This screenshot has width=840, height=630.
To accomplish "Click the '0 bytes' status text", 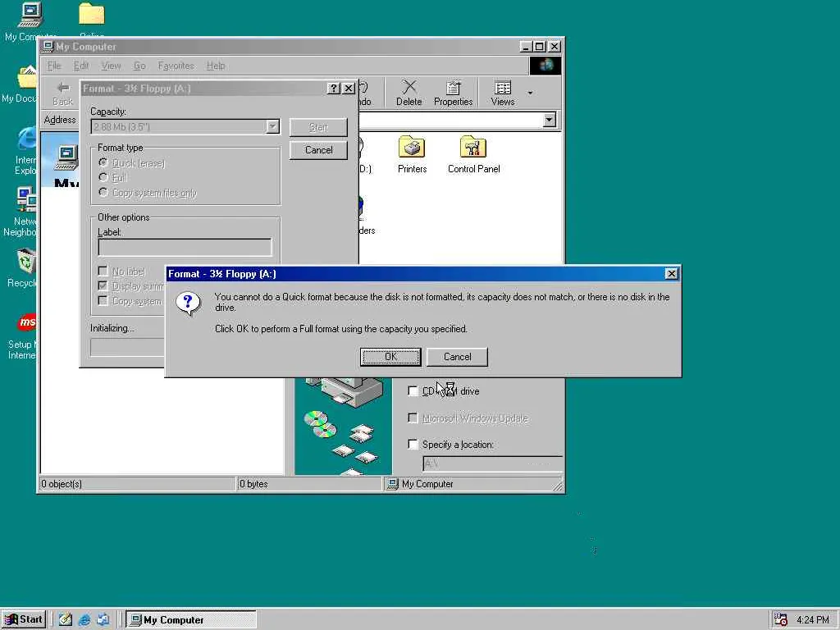I will click(253, 484).
